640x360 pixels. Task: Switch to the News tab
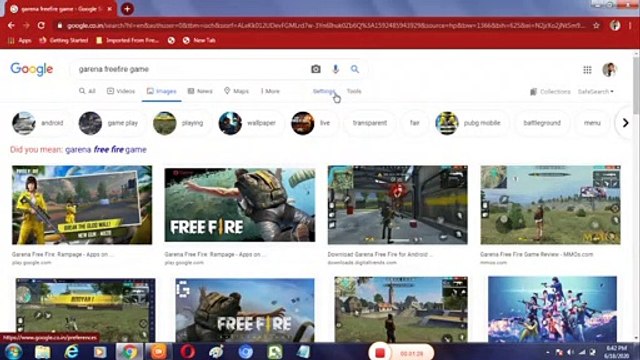(x=200, y=91)
